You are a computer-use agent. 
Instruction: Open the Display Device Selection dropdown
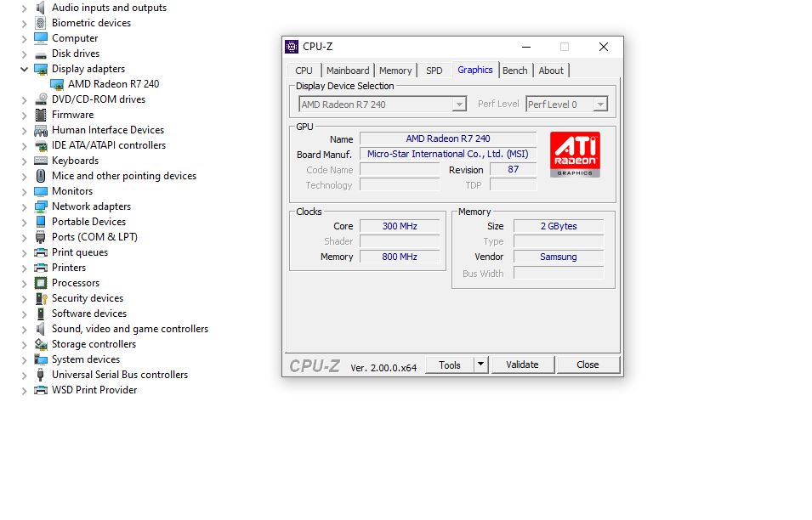coord(459,105)
